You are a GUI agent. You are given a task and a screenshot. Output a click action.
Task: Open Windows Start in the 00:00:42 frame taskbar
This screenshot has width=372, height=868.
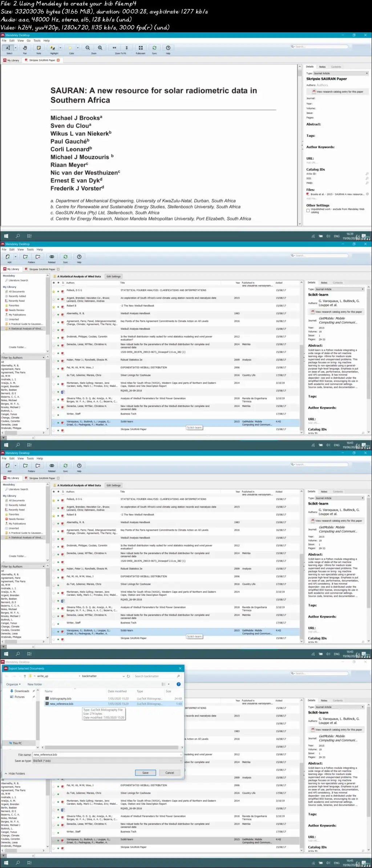[x=6, y=236]
